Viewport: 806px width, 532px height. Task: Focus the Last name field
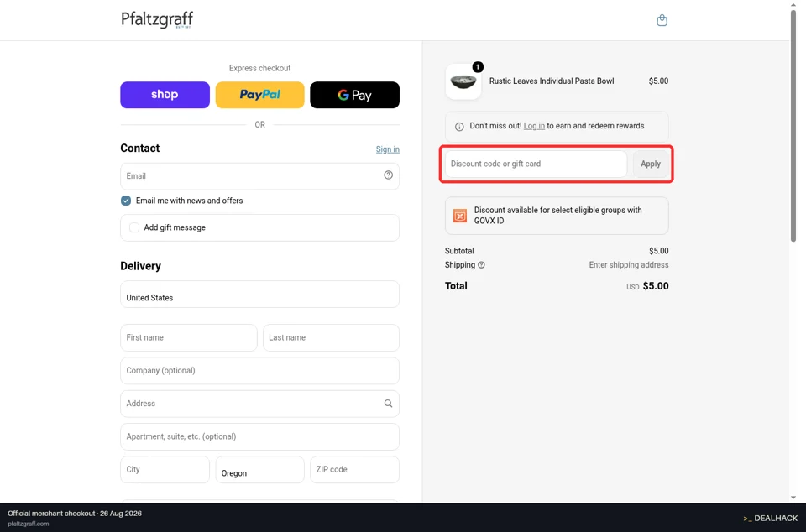coord(331,337)
